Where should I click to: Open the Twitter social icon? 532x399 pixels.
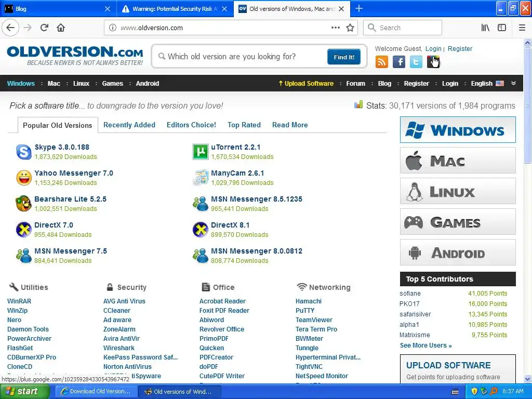pos(416,62)
